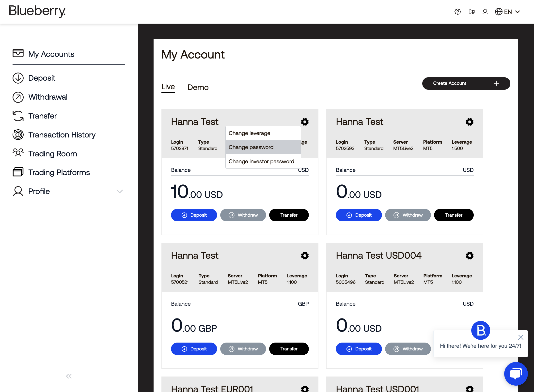This screenshot has height=392, width=534.
Task: Open the live chat bubble
Action: click(x=516, y=374)
